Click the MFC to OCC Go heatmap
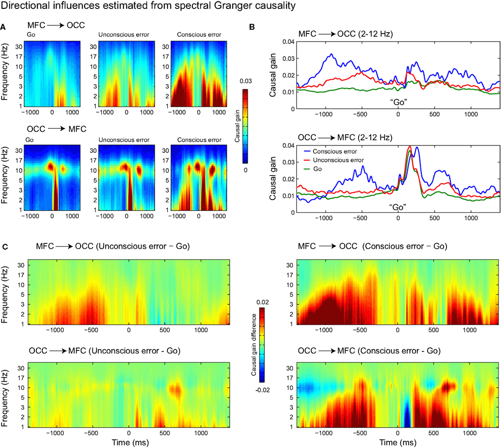501x448 pixels. pyautogui.click(x=53, y=74)
